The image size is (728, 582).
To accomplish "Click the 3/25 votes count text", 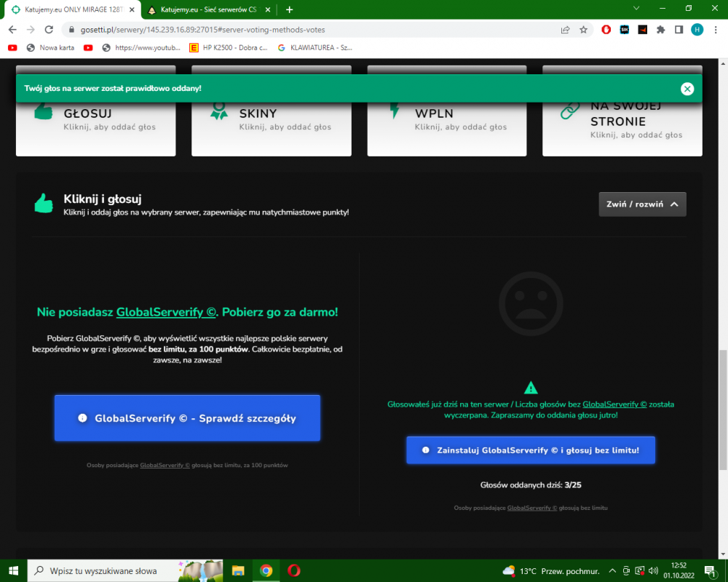I will click(x=573, y=485).
